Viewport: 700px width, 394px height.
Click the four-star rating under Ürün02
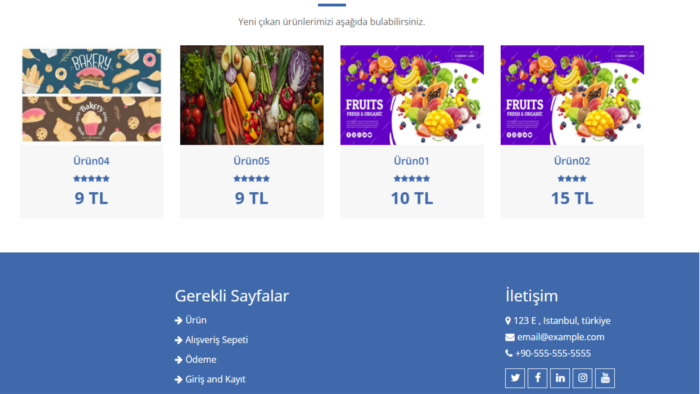click(x=572, y=178)
